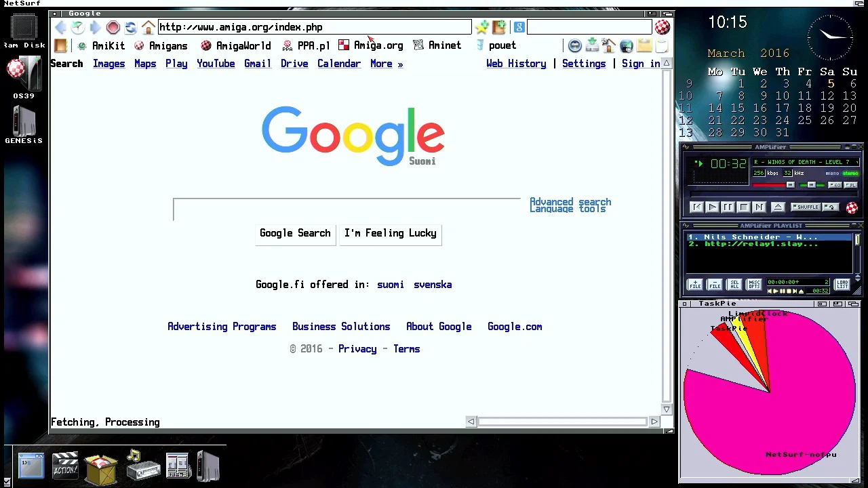This screenshot has height=488, width=868.
Task: Switch Google language to svenska
Action: click(433, 285)
